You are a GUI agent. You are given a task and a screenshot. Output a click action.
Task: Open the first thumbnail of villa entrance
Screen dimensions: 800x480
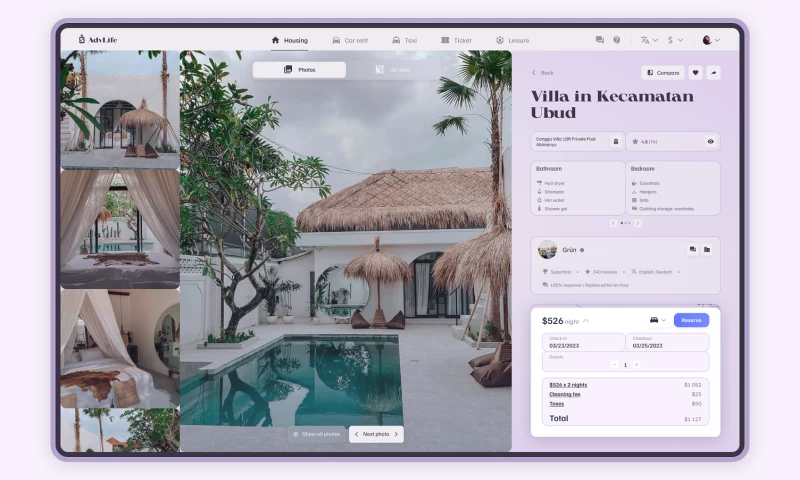click(120, 109)
